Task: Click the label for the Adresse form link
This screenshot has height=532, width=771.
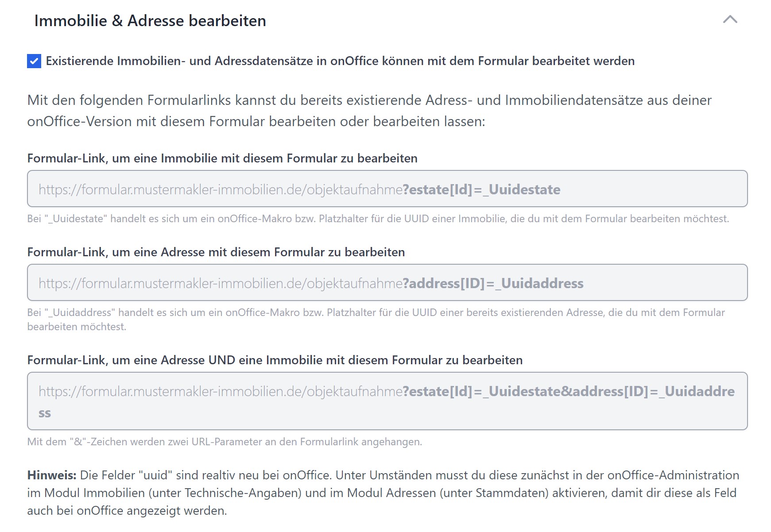Action: 216,252
